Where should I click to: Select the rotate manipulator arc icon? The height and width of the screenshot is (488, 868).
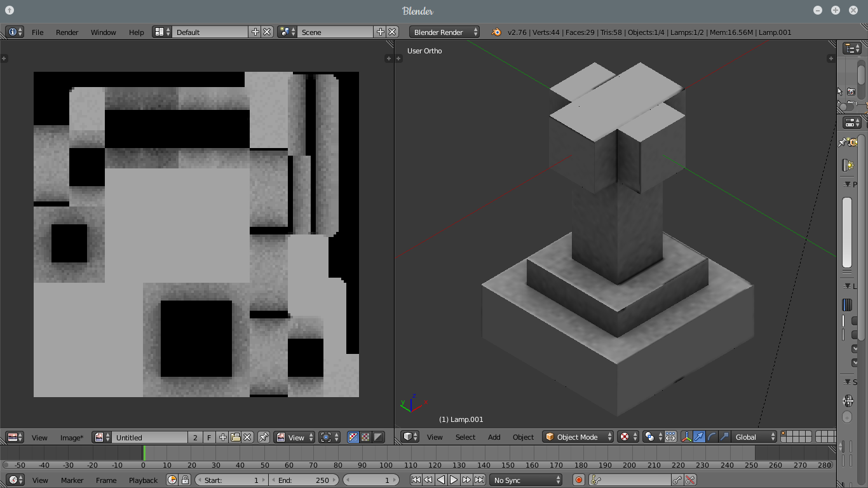click(x=712, y=437)
